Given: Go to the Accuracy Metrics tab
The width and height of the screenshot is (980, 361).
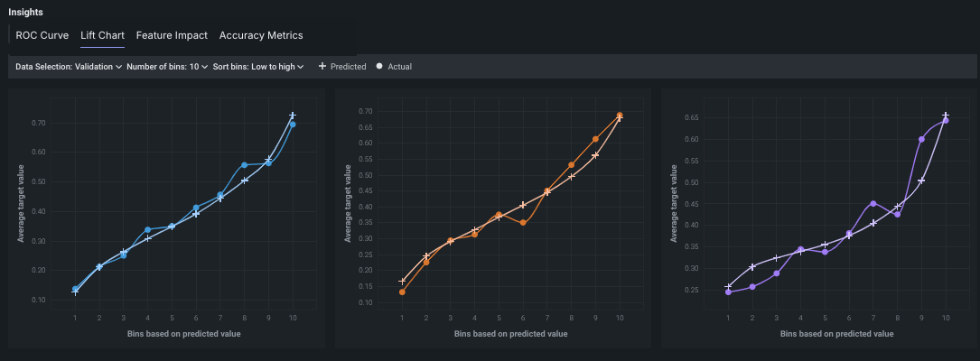Looking at the screenshot, I should [x=261, y=35].
